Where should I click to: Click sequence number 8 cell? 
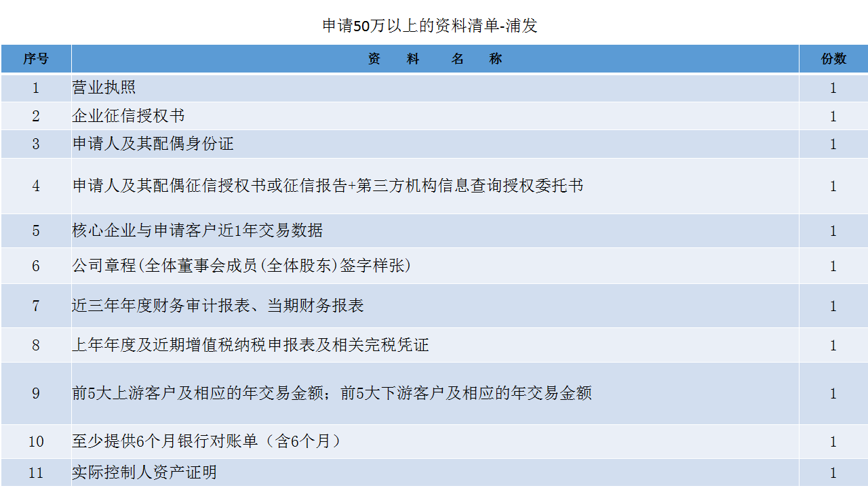pos(36,345)
